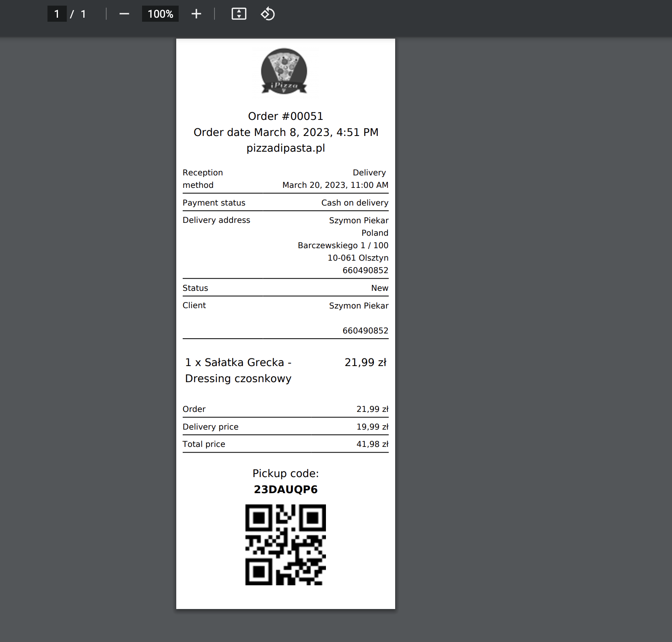Click the Barczewskiego 1 / 100 address line
The image size is (672, 642).
click(343, 245)
